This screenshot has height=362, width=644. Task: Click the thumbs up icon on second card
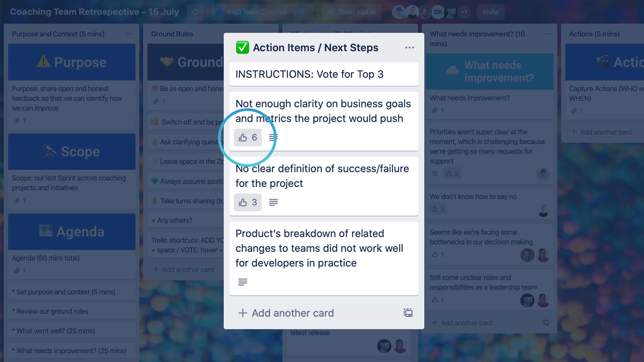tap(243, 202)
